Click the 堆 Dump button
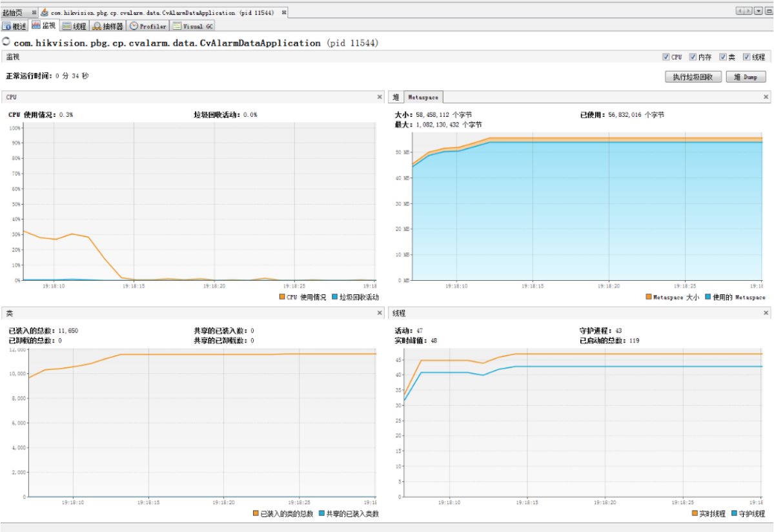Image resolution: width=774 pixels, height=532 pixels. coord(746,77)
